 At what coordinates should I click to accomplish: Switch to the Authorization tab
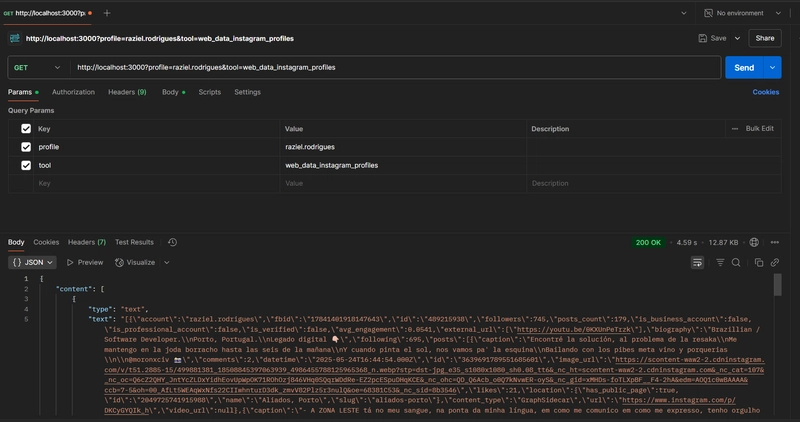[73, 92]
